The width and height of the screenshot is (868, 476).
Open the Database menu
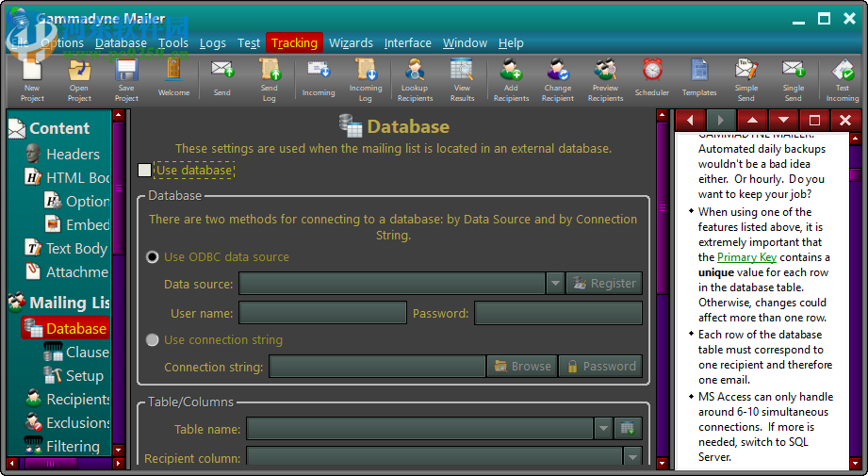tap(121, 43)
